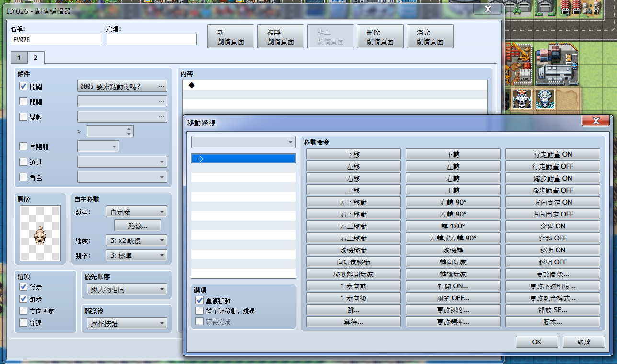Open the 觸發器 操作按鈕 dropdown
The width and height of the screenshot is (617, 364).
pos(126,323)
